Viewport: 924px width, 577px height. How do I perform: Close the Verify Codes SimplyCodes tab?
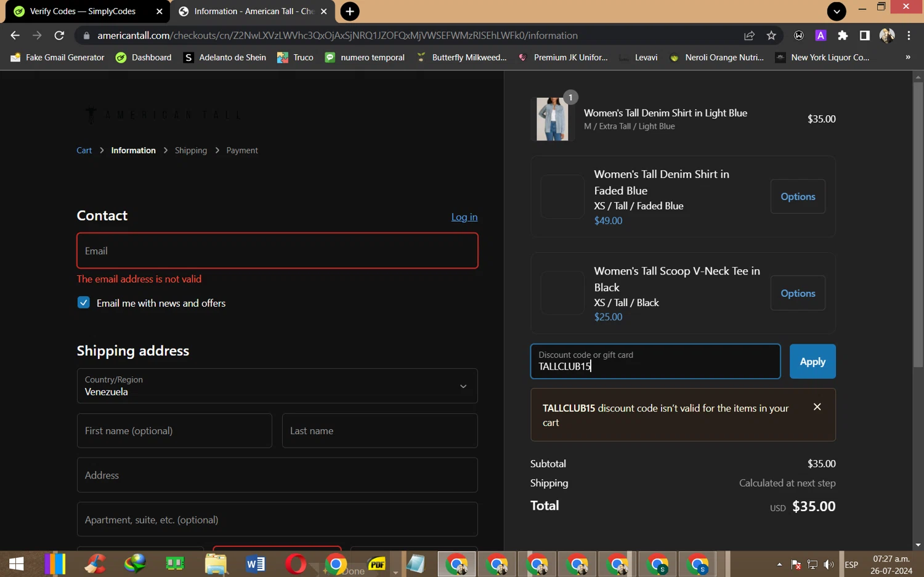click(x=160, y=11)
